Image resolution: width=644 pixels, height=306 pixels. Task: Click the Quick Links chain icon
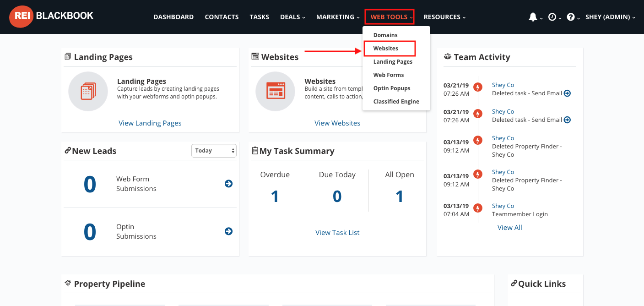(x=514, y=283)
